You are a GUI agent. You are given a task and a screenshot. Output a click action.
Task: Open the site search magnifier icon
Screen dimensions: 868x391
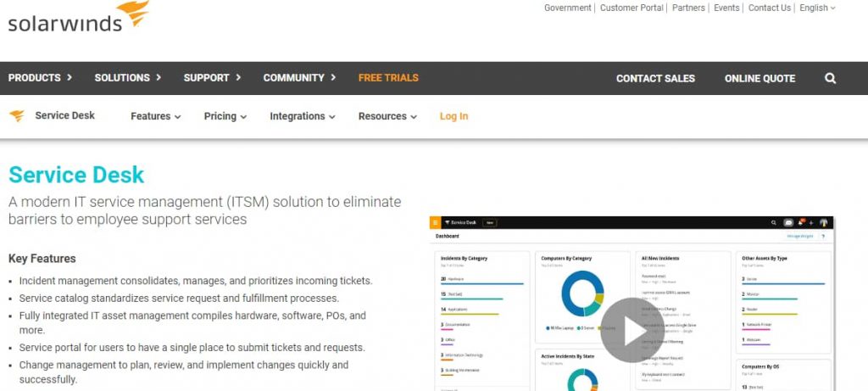coord(830,78)
